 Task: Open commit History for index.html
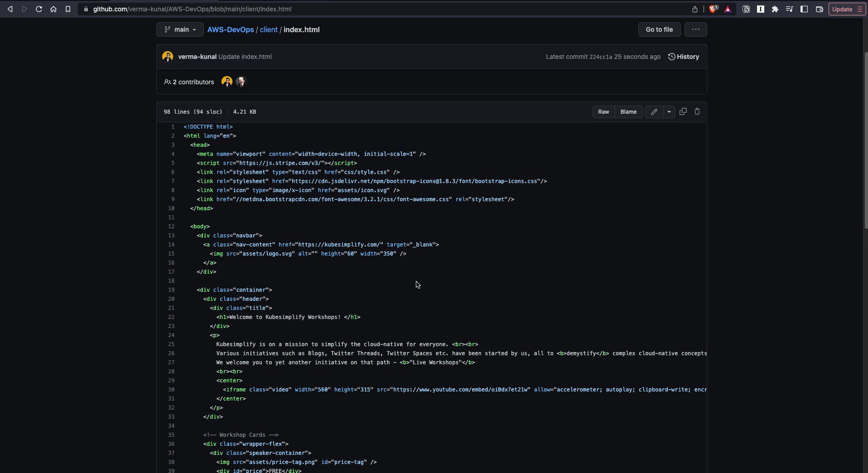pyautogui.click(x=684, y=57)
